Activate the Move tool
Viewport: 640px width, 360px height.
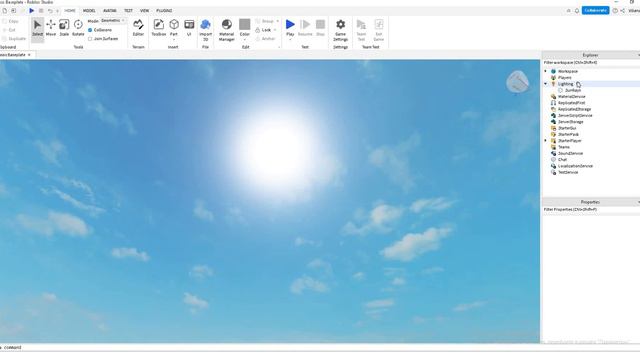[51, 28]
